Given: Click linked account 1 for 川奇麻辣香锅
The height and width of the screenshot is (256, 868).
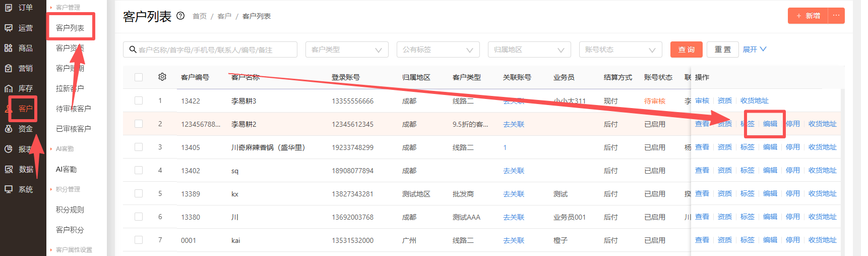Looking at the screenshot, I should click(x=505, y=147).
